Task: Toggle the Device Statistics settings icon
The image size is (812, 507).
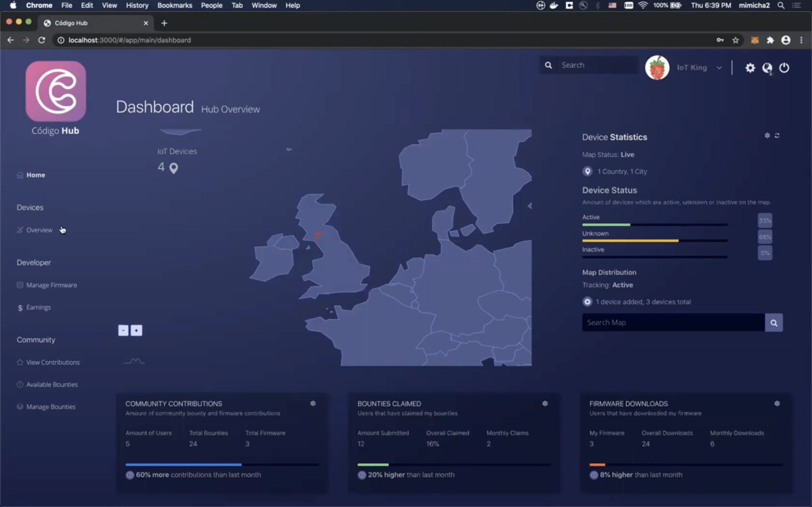Action: 767,135
